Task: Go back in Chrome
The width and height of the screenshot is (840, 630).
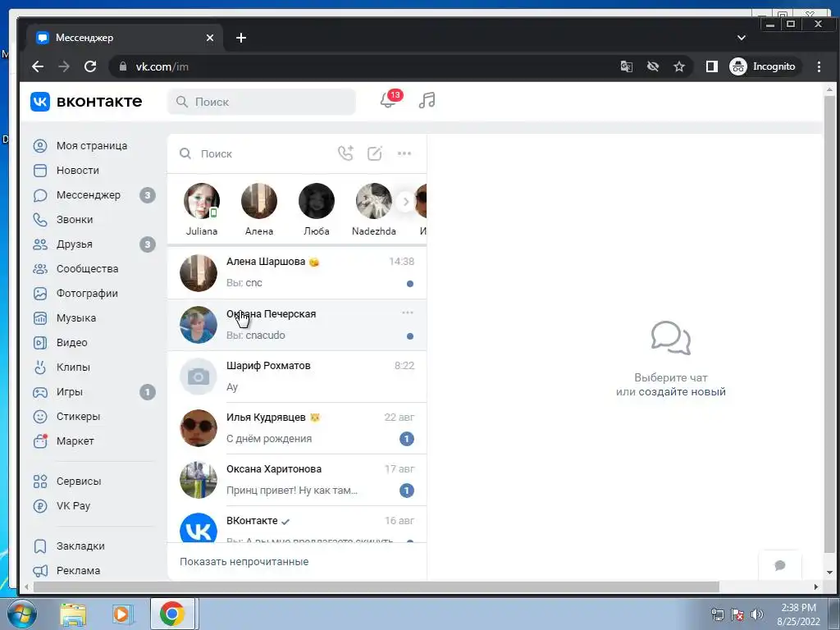Action: [x=38, y=66]
